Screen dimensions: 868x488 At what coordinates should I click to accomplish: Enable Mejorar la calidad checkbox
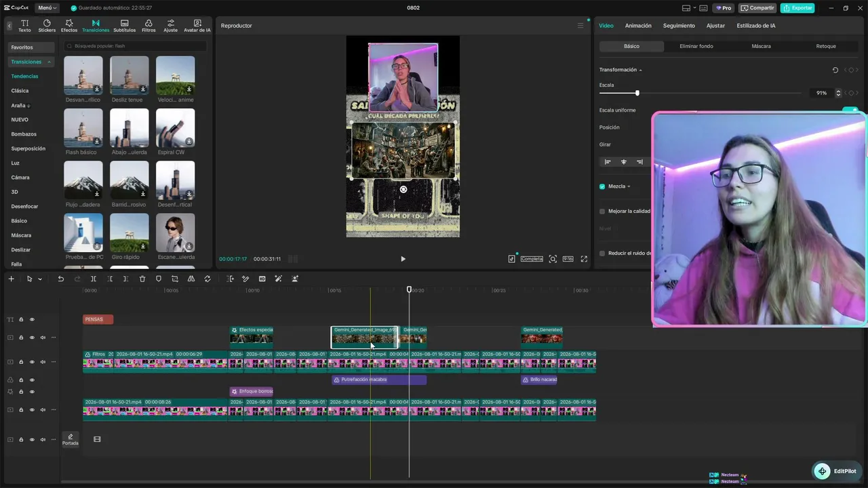tap(602, 211)
